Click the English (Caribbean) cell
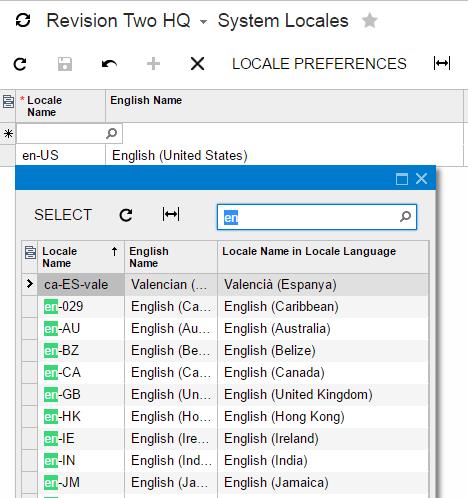 coord(323,307)
